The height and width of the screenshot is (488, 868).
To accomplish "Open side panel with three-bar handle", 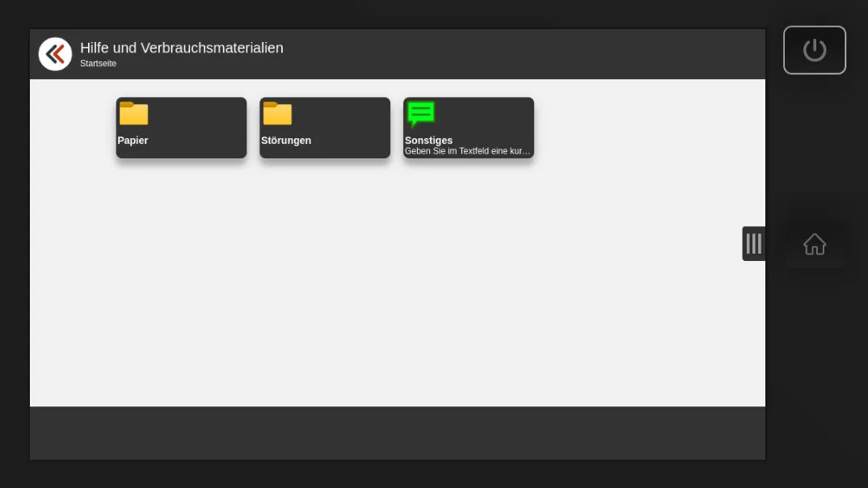I will [x=753, y=244].
